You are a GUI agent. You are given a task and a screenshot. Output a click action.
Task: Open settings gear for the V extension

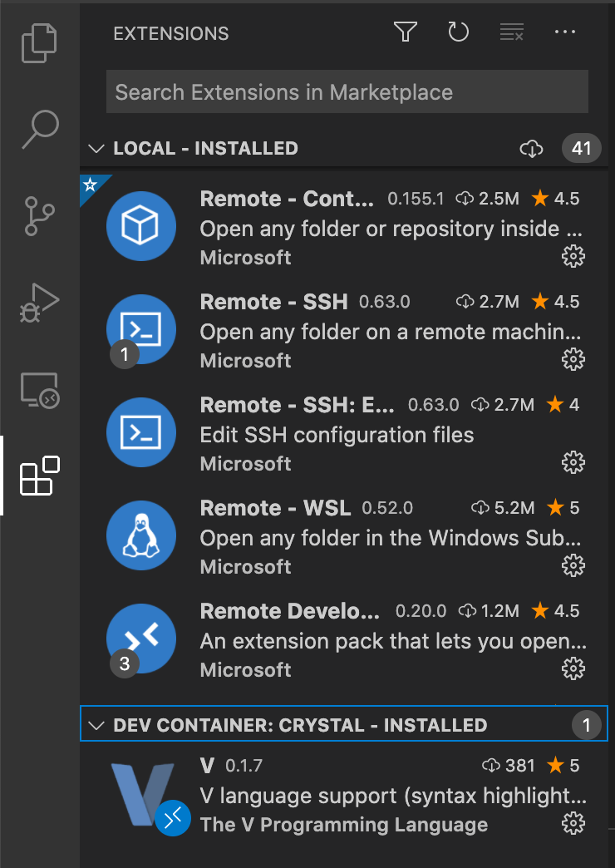pos(573,823)
